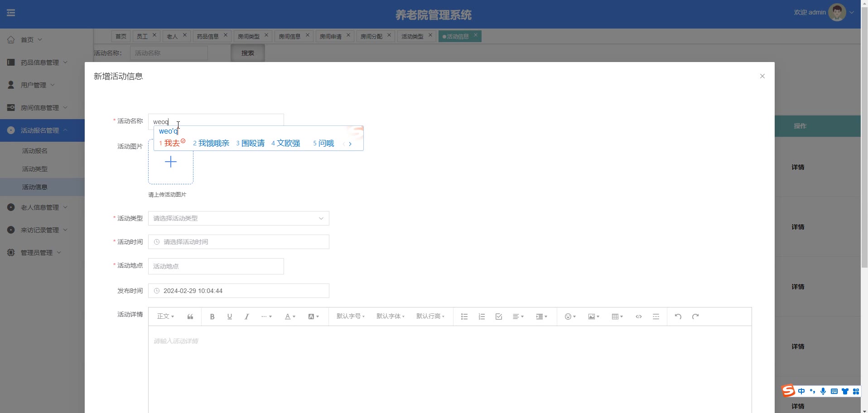868x413 pixels.
Task: Close the 员工 tab
Action: [x=154, y=35]
